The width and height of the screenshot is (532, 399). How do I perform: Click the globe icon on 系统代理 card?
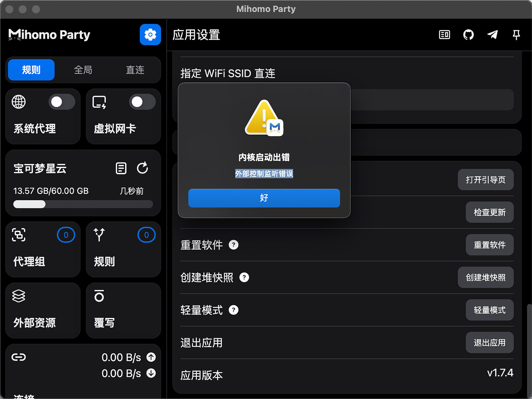[x=19, y=102]
